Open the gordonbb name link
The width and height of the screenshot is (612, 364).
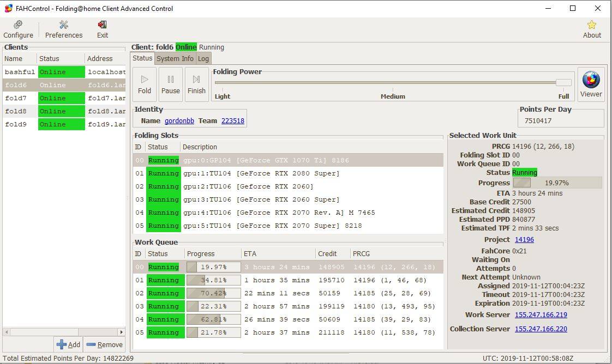179,121
